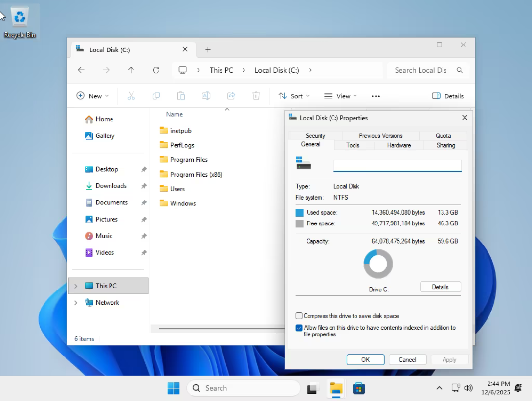
Task: Switch to the Hardware tab
Action: pyautogui.click(x=399, y=145)
